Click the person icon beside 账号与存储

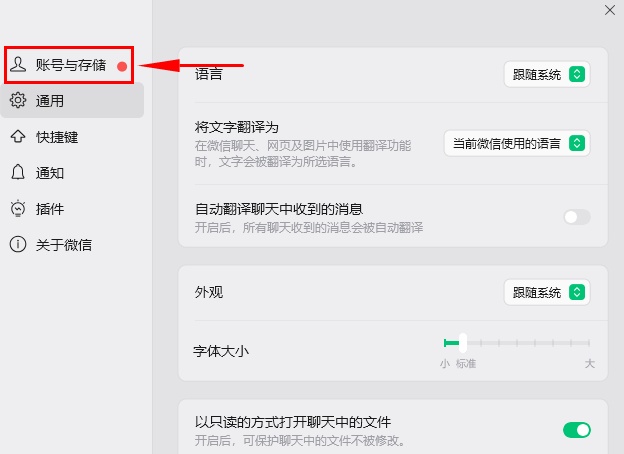tap(18, 64)
